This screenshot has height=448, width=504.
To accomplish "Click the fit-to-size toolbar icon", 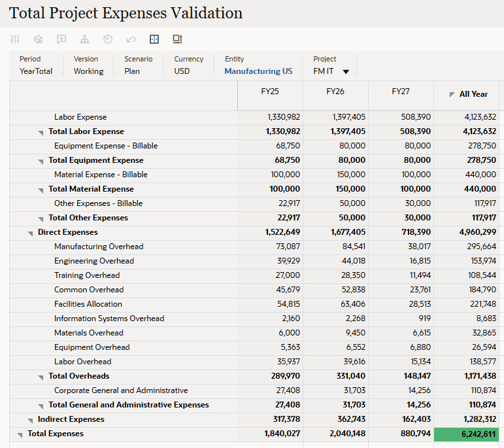I will (x=177, y=39).
